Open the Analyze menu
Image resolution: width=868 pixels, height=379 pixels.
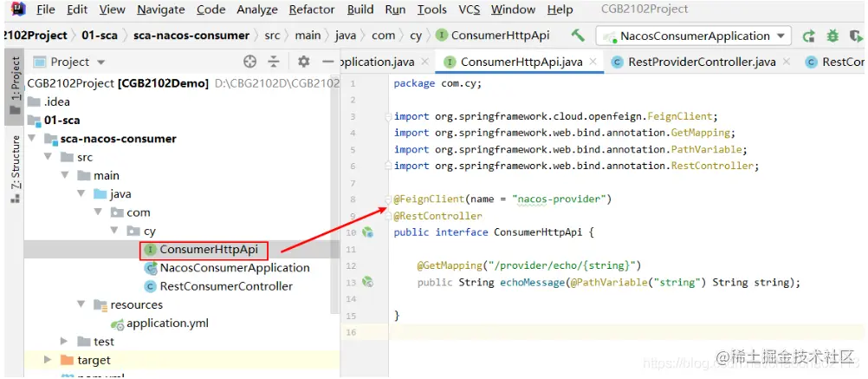(x=257, y=10)
